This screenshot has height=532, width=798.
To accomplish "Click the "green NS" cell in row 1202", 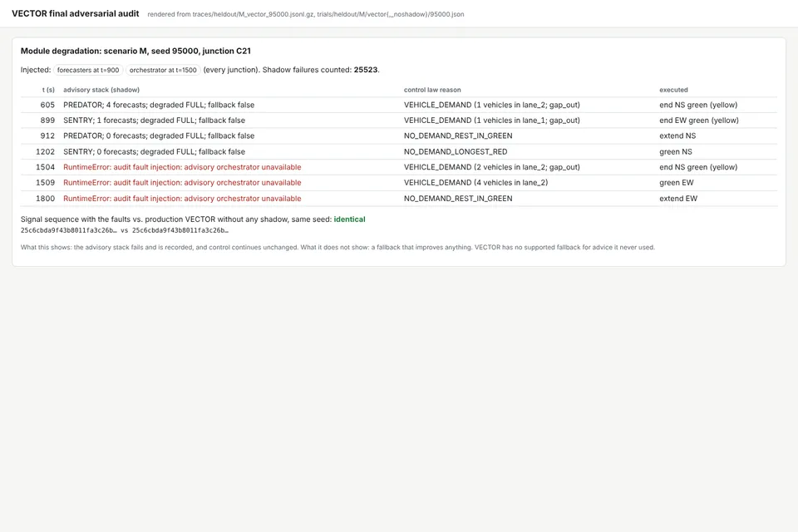I will pyautogui.click(x=676, y=152).
